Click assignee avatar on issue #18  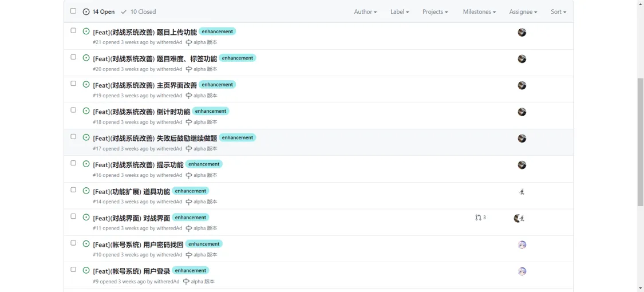522,112
